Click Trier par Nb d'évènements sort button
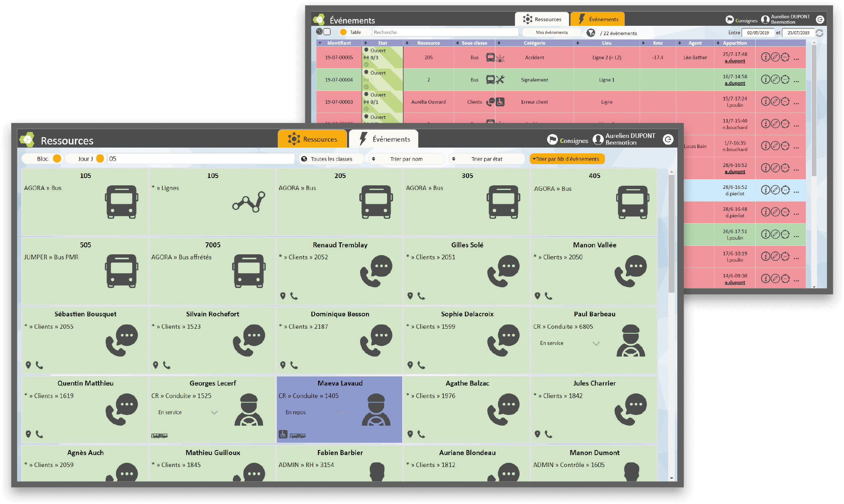This screenshot has width=844, height=504. (x=567, y=159)
